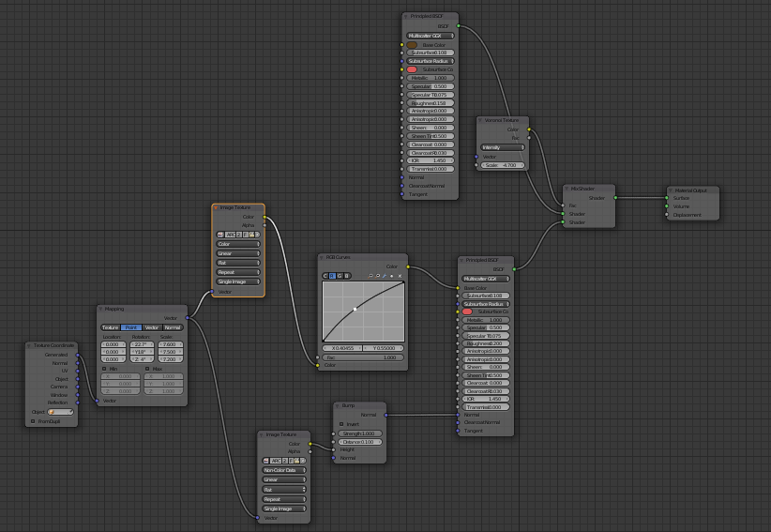Open the Repeat extension dropdown in selected Image Texture
Screen dimensions: 771x532
(x=238, y=272)
